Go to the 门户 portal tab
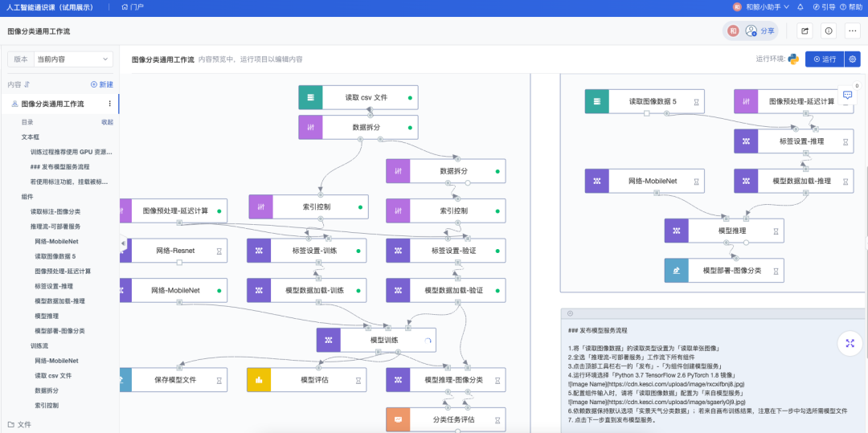The height and width of the screenshot is (433, 868). 133,7
